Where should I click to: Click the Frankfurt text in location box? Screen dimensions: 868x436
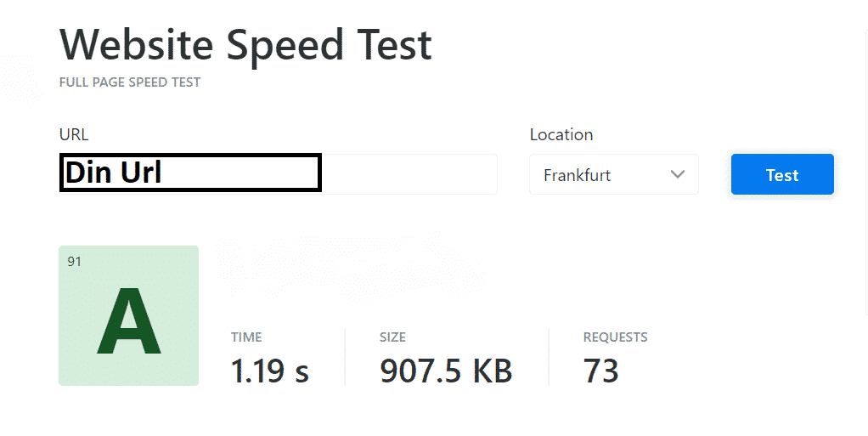tap(577, 176)
